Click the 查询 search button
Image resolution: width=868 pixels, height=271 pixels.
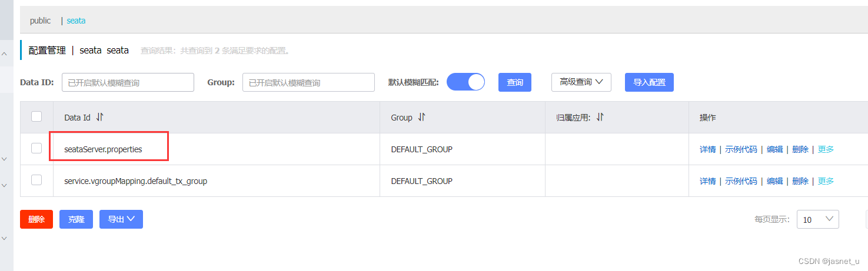click(x=515, y=82)
